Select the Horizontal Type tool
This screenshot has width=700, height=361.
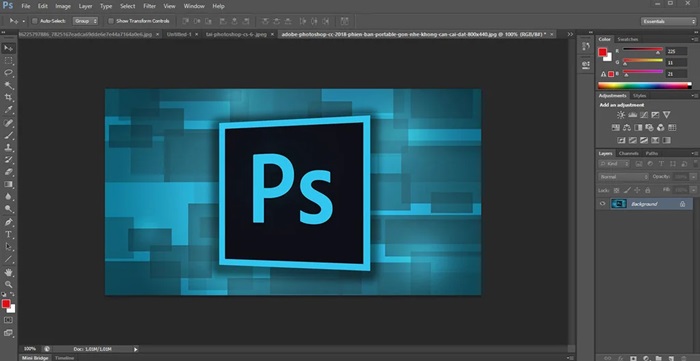pos(8,234)
